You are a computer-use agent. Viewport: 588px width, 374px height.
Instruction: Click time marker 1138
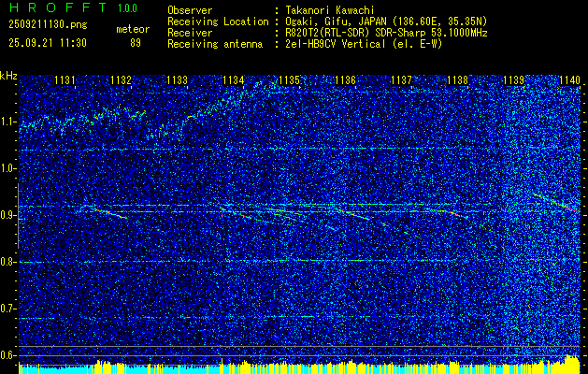point(457,79)
